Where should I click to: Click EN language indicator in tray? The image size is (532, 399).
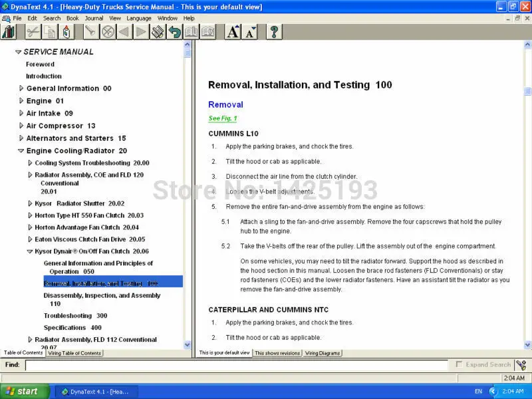coord(478,392)
